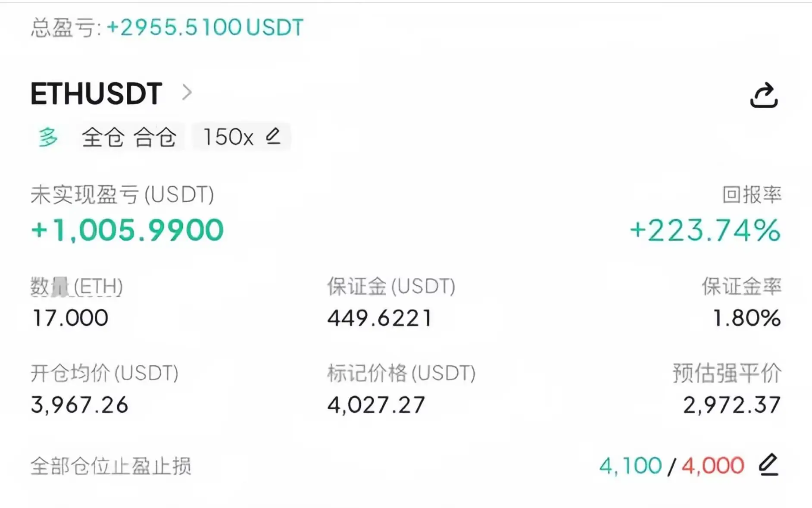Tap the 4,027.27 mark price value
812x508 pixels.
pyautogui.click(x=376, y=405)
